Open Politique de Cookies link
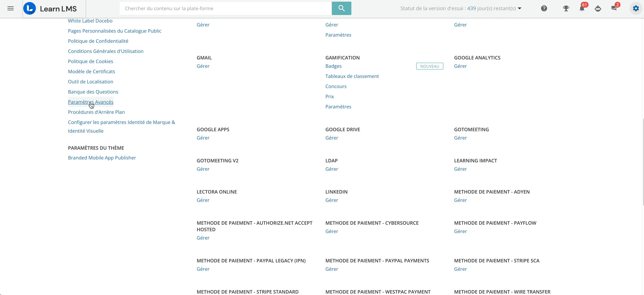The image size is (644, 295). click(x=90, y=61)
